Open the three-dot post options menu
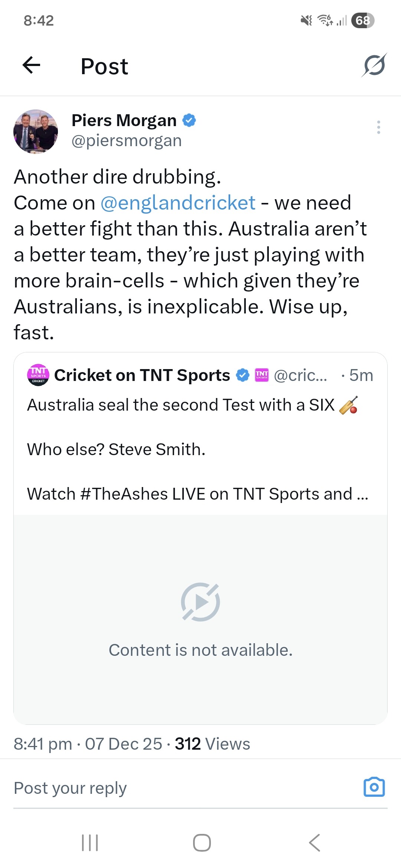The width and height of the screenshot is (401, 868). pos(378,127)
